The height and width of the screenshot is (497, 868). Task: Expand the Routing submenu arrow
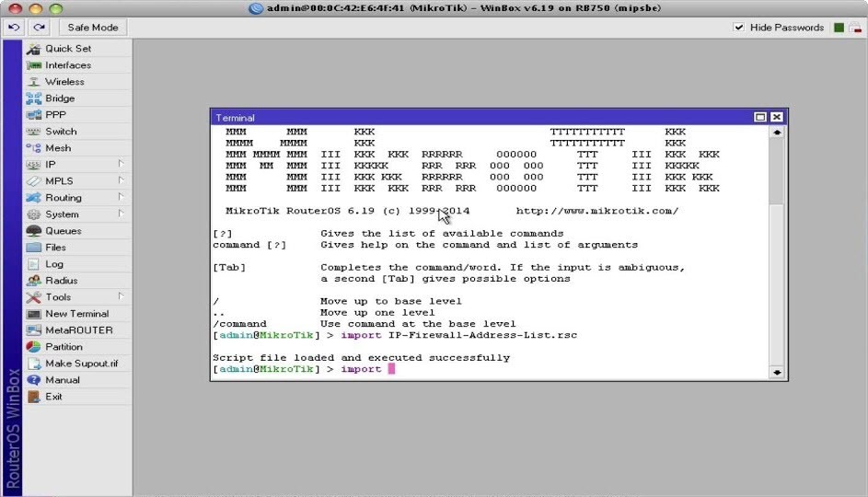pos(121,197)
